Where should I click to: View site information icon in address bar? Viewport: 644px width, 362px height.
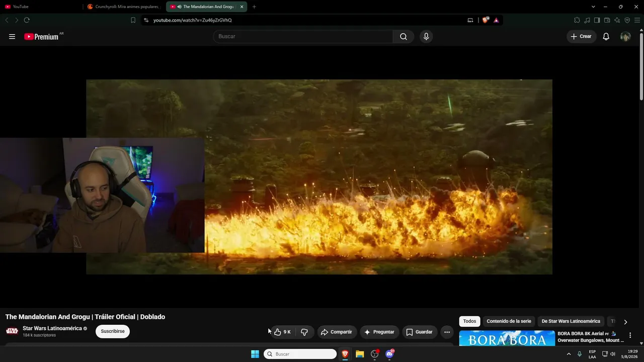click(146, 20)
